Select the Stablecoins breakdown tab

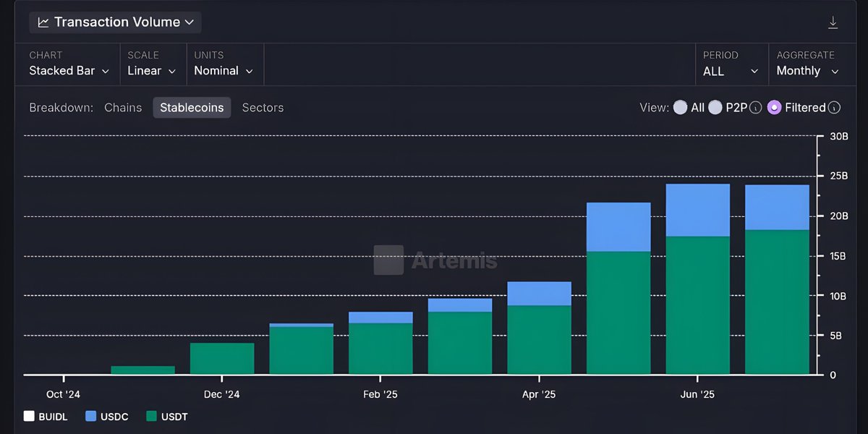click(x=192, y=108)
